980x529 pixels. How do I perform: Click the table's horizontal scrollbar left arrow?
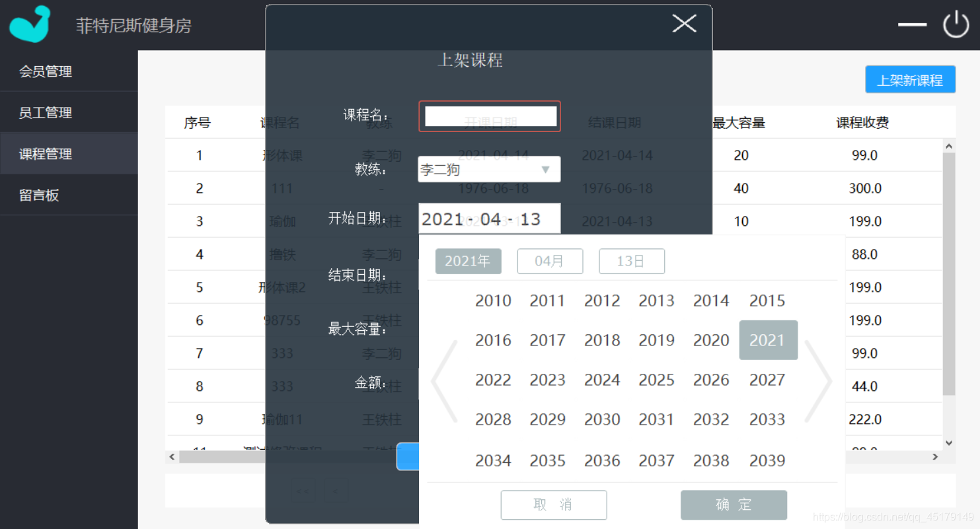172,456
